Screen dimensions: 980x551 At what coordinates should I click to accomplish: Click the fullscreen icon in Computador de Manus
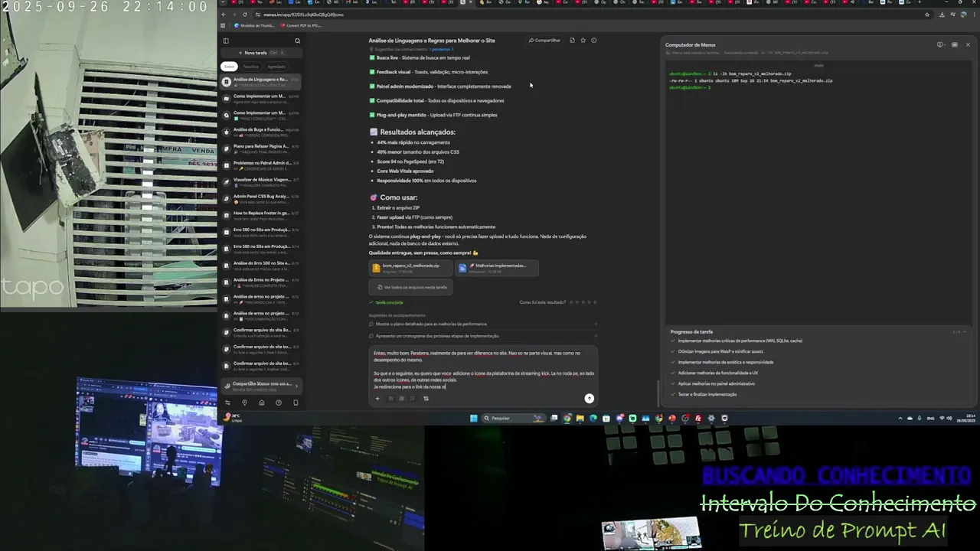click(x=954, y=44)
